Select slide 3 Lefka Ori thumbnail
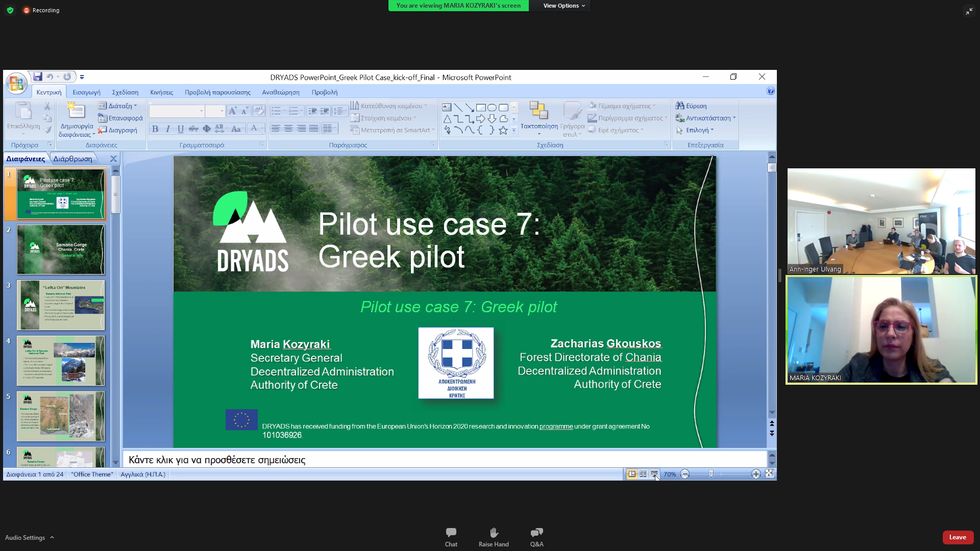The image size is (980, 551). [61, 305]
